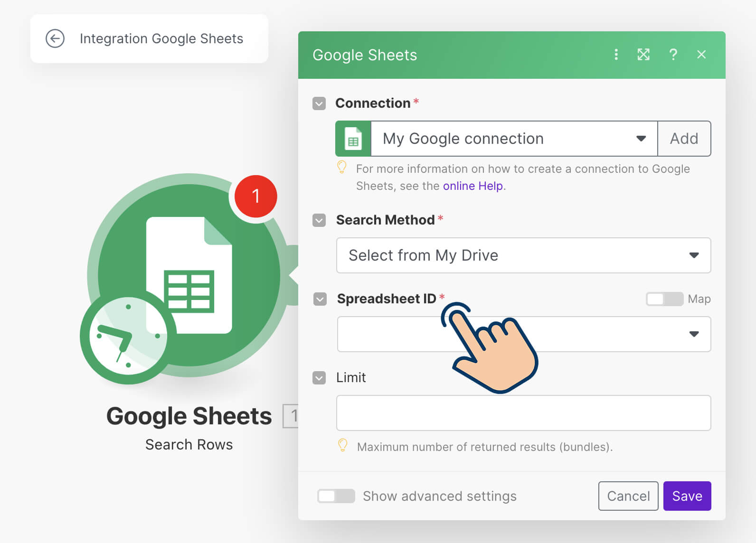Click the purple Save button
The width and height of the screenshot is (756, 543).
pos(687,496)
